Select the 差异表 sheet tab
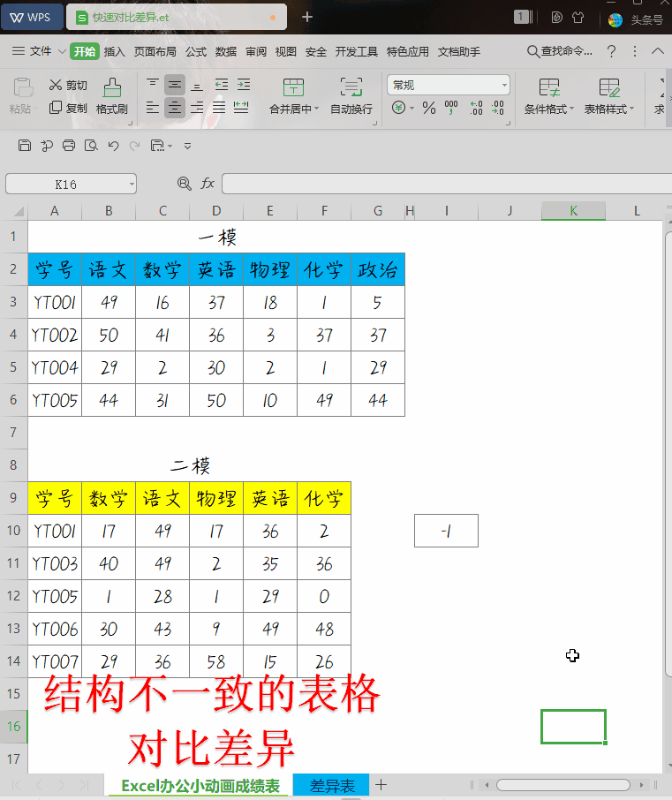 coord(332,785)
